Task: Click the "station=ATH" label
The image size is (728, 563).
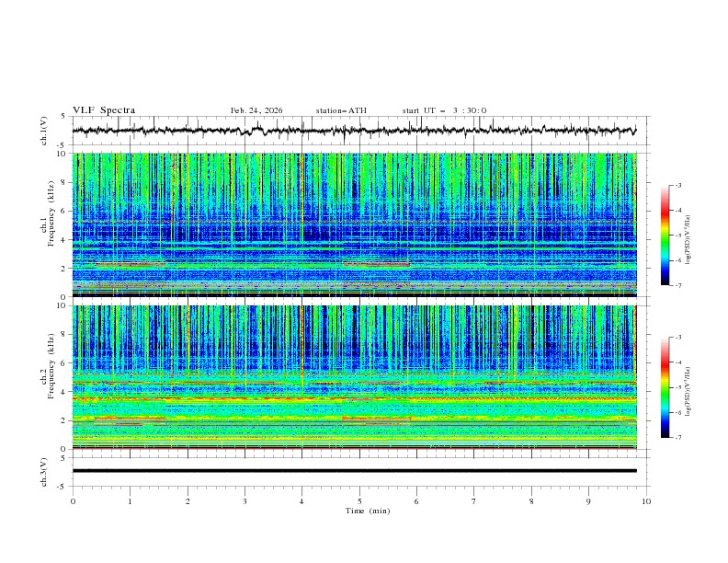Action: 341,110
